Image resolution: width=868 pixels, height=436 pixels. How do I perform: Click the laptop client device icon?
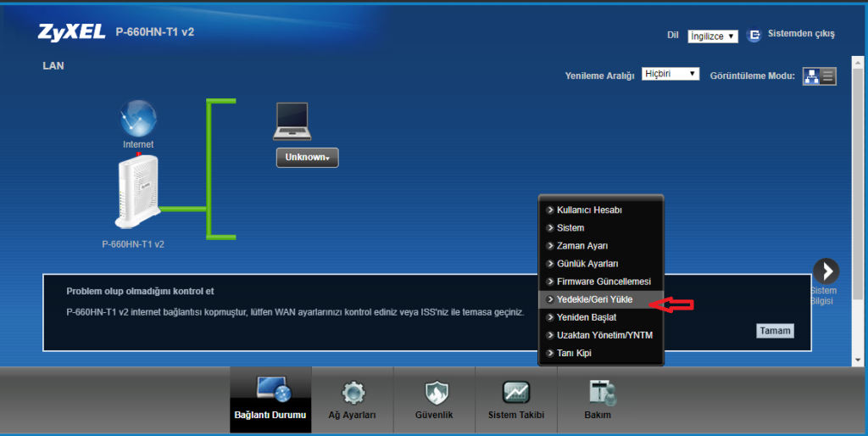pos(292,121)
